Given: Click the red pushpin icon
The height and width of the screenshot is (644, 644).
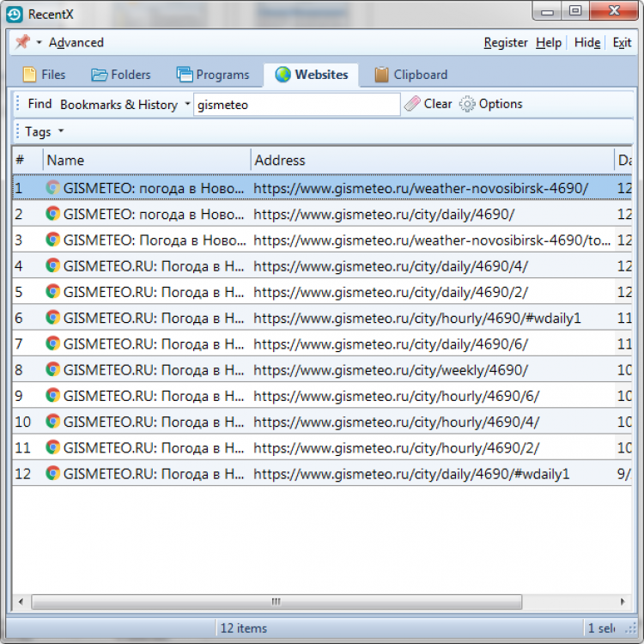Looking at the screenshot, I should (22, 42).
